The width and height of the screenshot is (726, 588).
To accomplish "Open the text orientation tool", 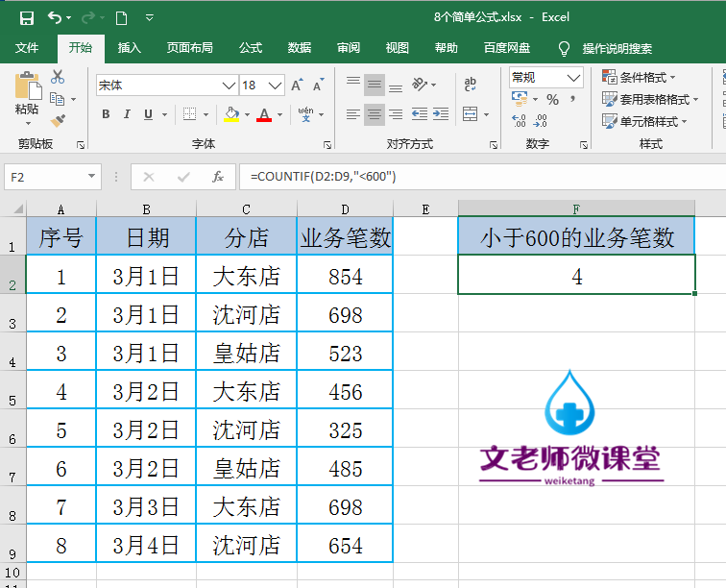I will coord(420,85).
